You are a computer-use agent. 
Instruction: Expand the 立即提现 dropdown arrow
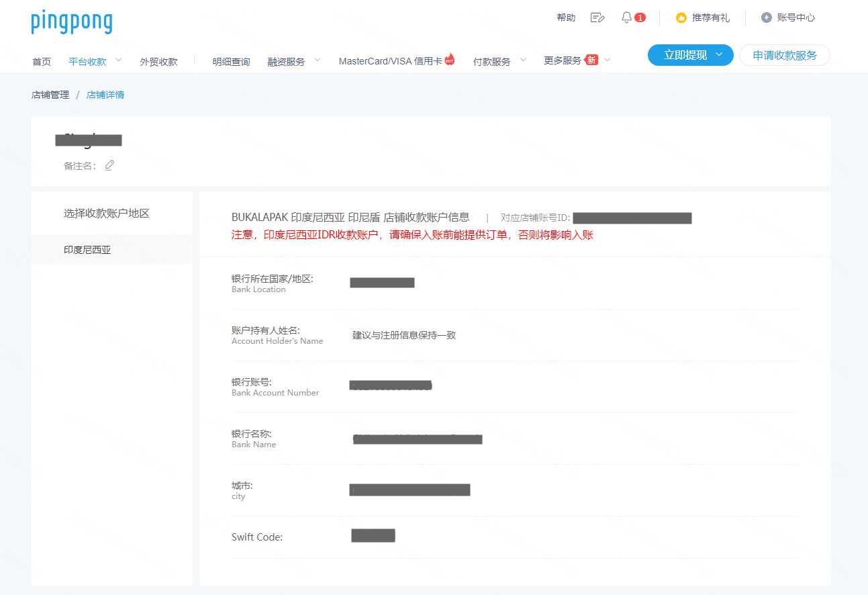[x=720, y=55]
